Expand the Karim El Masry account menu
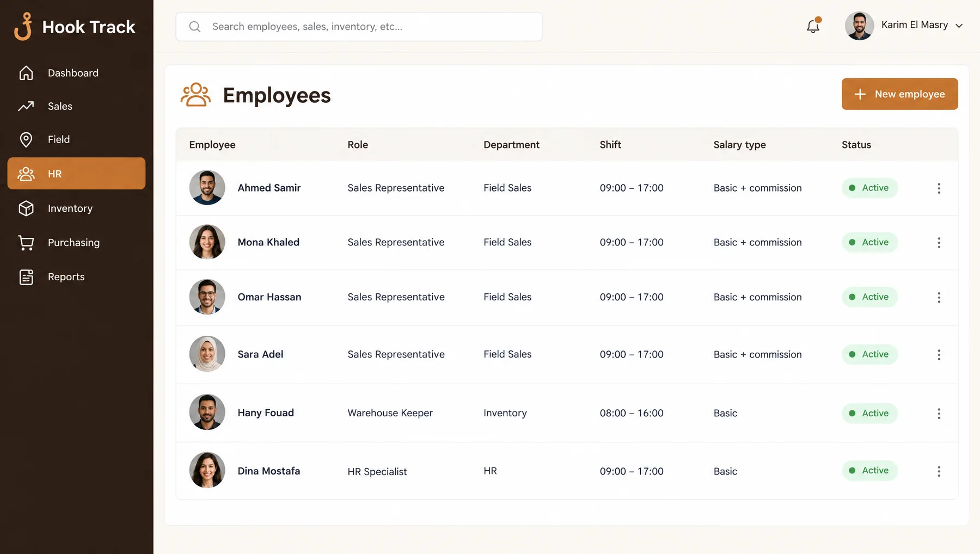This screenshot has width=980, height=554. click(x=959, y=26)
